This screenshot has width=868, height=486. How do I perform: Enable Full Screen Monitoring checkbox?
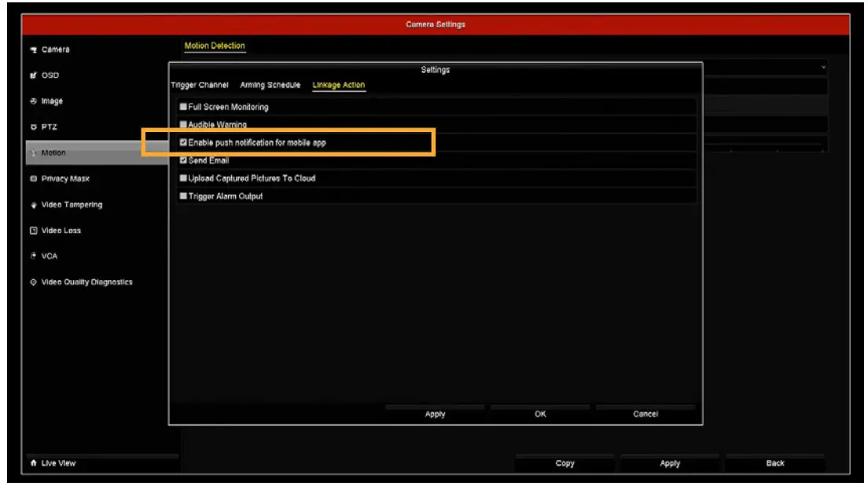coord(183,107)
